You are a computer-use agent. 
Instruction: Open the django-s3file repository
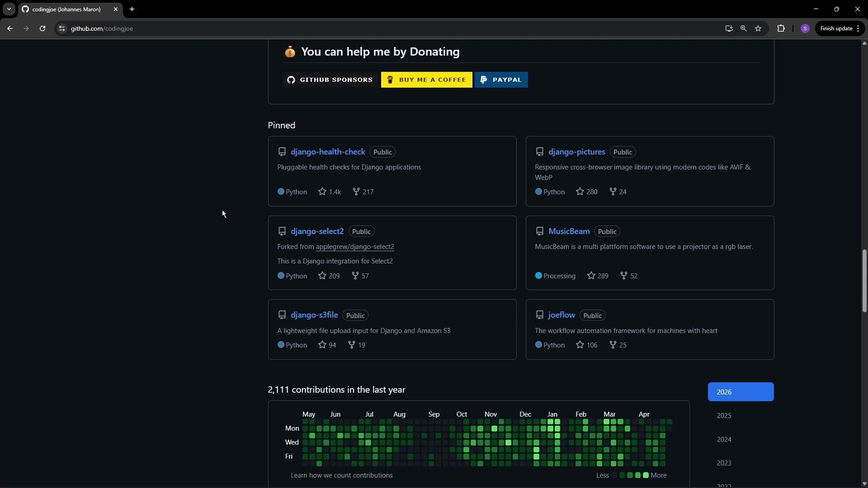(314, 315)
